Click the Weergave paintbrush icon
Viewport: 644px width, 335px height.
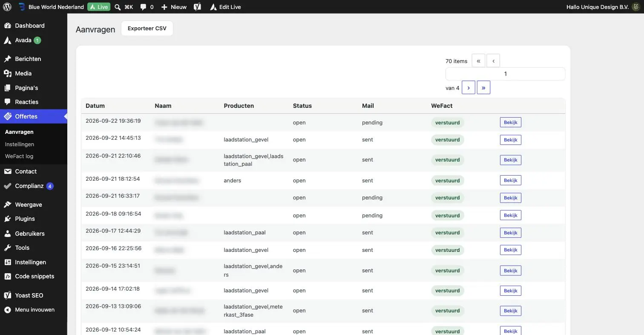tap(7, 205)
